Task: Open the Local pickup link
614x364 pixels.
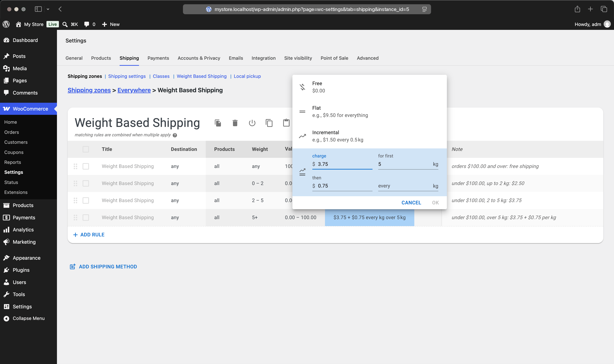Action: (247, 76)
